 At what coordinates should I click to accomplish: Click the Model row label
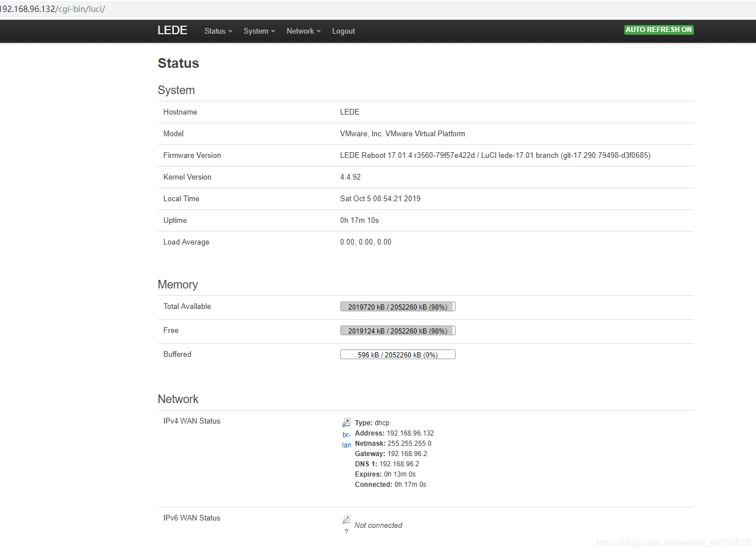click(173, 134)
